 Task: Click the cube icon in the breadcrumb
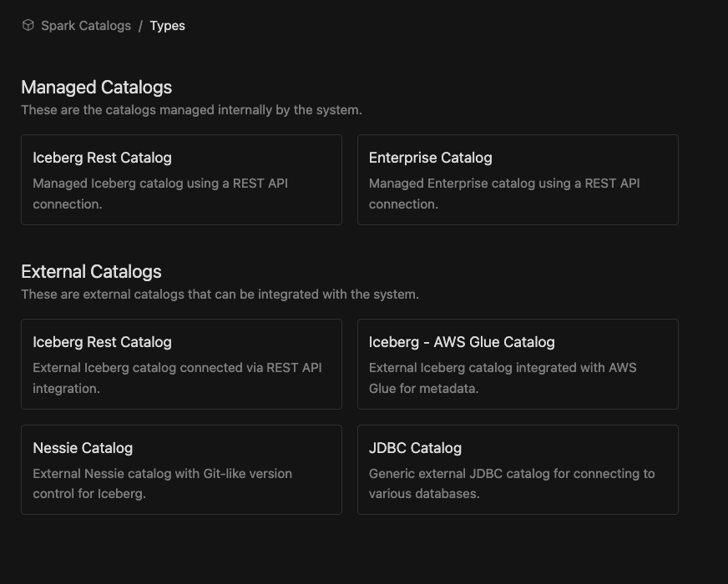[x=28, y=25]
